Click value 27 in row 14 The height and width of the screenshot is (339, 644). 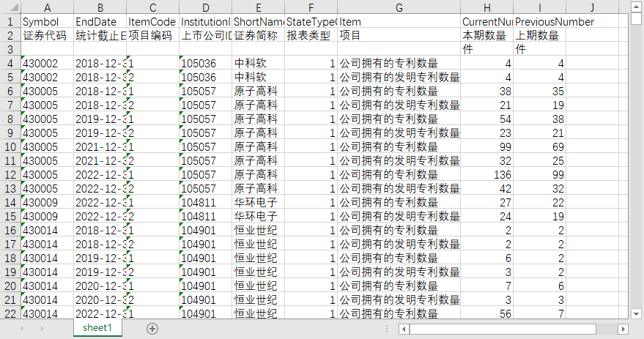click(486, 202)
